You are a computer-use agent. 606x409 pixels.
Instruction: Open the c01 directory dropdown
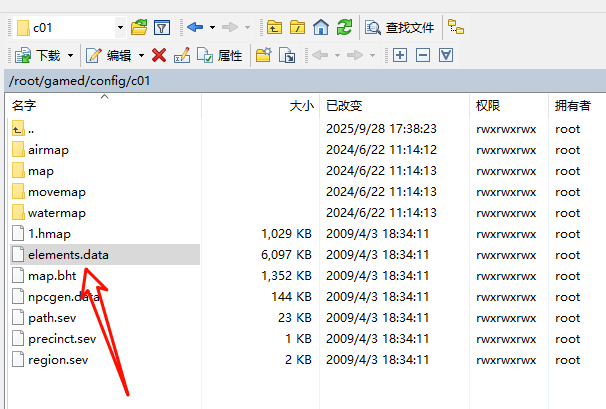[x=120, y=27]
